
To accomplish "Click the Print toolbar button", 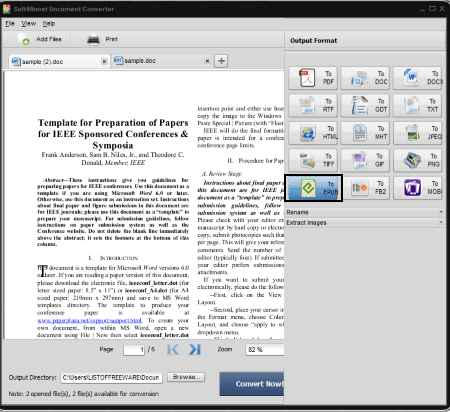I will [x=102, y=39].
